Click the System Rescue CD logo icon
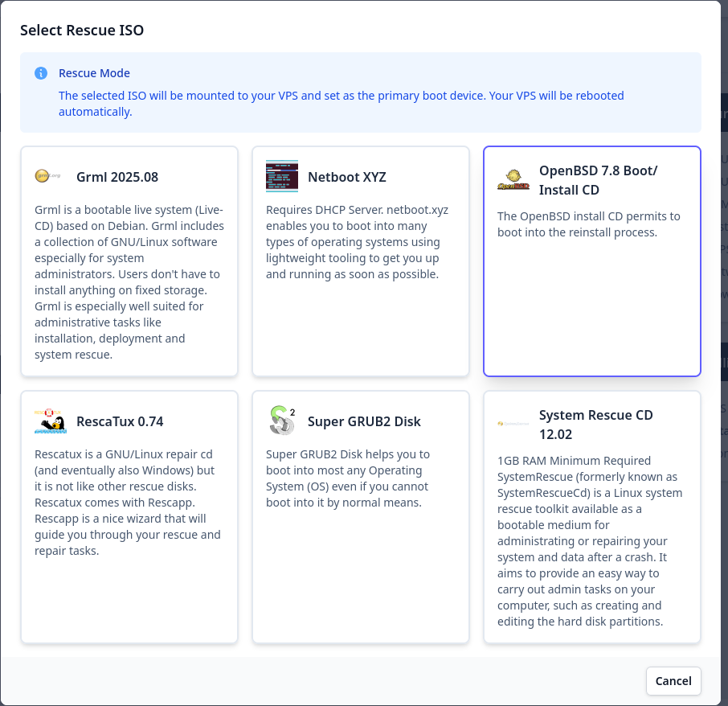 513,424
